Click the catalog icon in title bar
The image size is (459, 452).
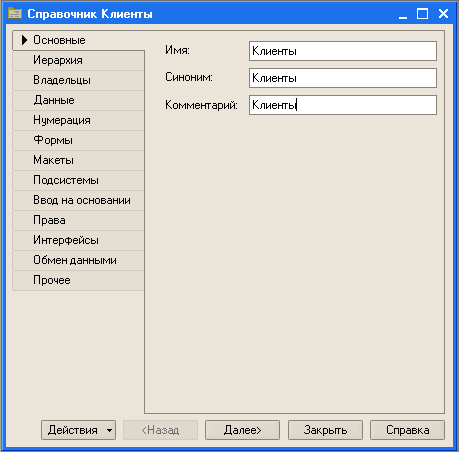point(15,14)
